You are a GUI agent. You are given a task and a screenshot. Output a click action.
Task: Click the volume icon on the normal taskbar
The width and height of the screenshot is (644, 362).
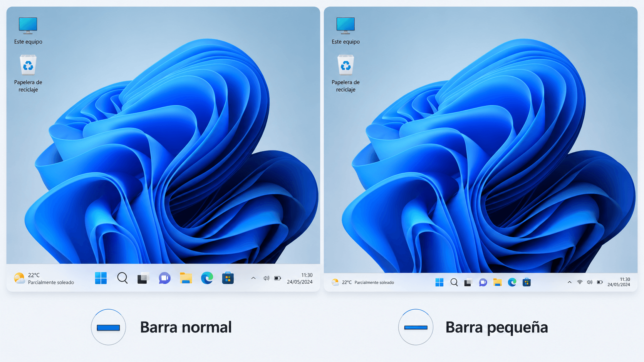click(x=266, y=278)
